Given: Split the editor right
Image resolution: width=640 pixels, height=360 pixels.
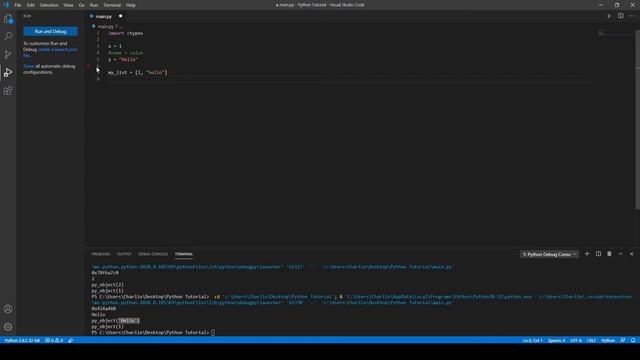Looking at the screenshot, I should [x=620, y=16].
